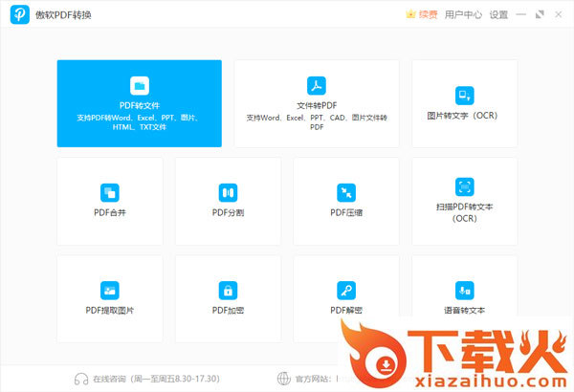574x392 pixels.
Task: Open 用户中心 user center
Action: pos(463,14)
